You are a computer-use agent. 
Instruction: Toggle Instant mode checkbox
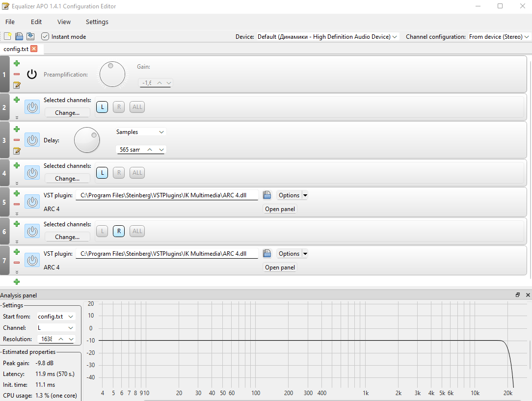coord(45,36)
